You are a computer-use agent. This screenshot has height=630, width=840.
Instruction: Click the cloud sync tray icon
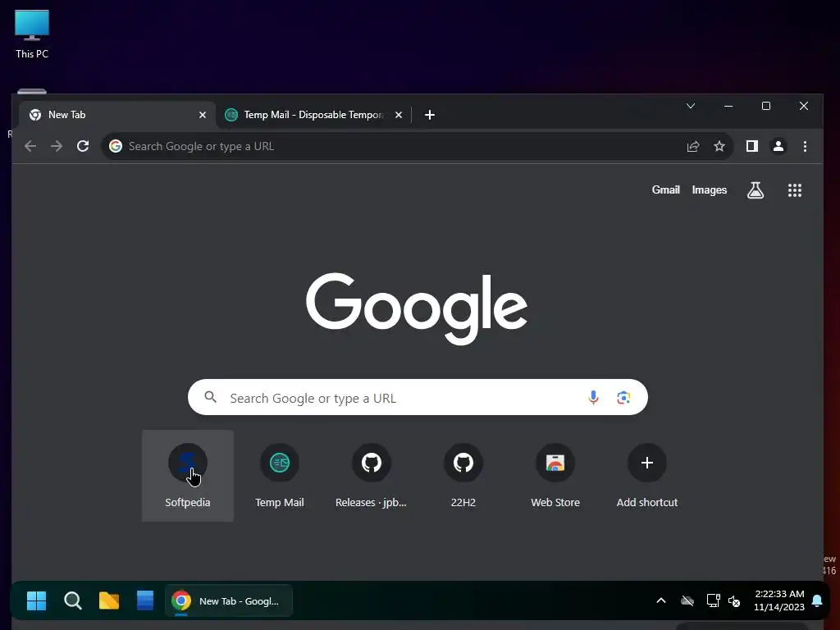(687, 601)
